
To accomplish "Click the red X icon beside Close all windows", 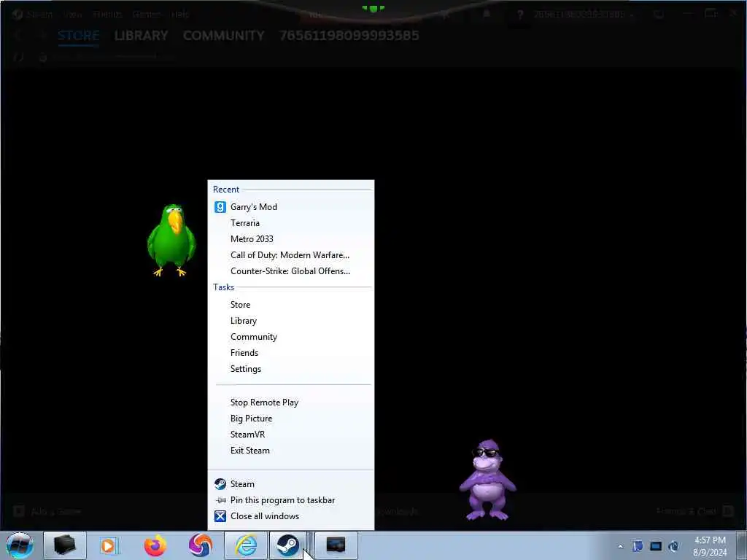I will click(x=220, y=516).
